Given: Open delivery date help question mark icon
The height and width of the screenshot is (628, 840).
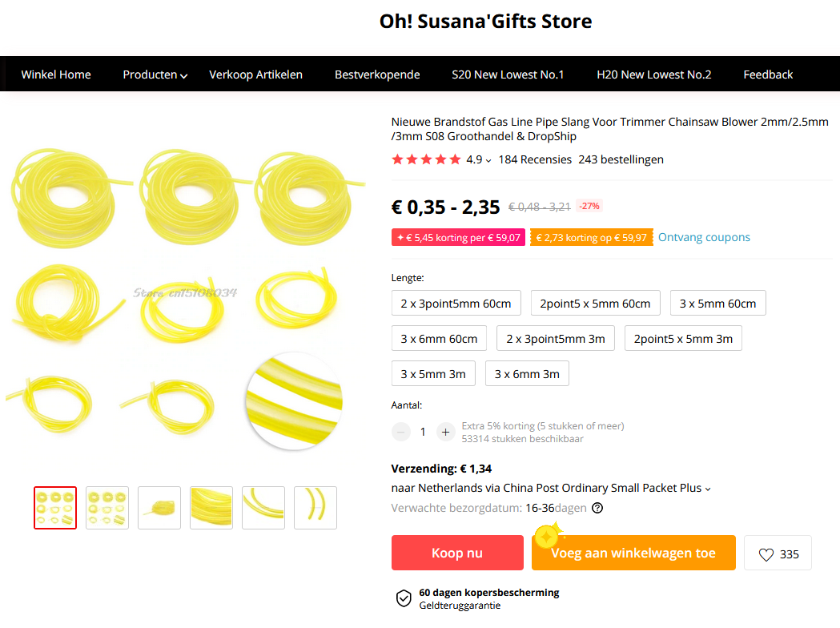Looking at the screenshot, I should coord(597,508).
